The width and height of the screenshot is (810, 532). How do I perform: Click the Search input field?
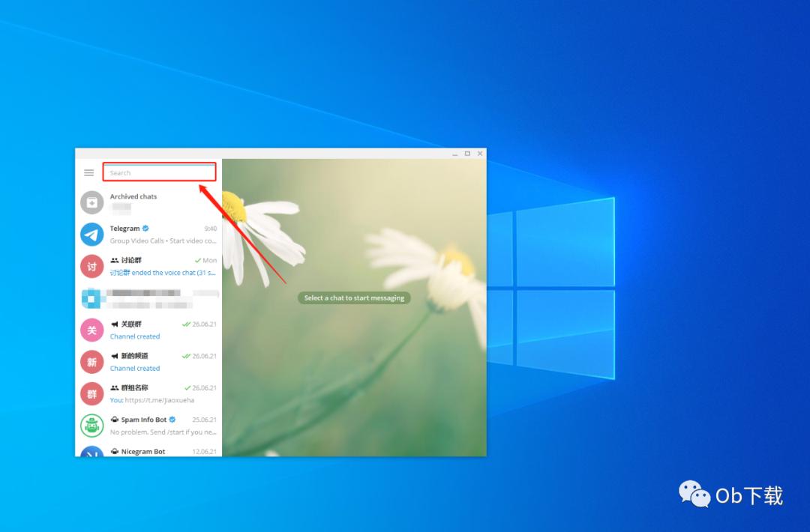159,172
